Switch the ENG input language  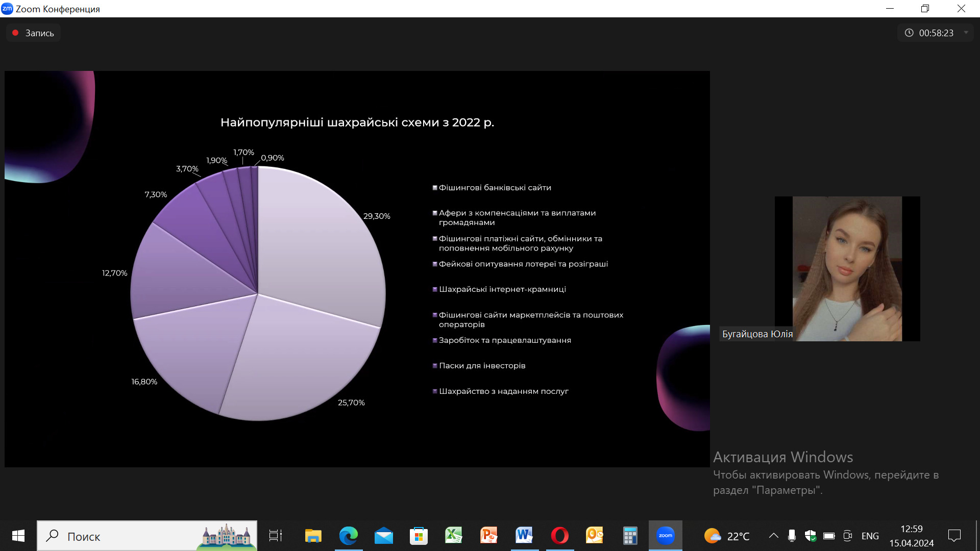(x=870, y=536)
